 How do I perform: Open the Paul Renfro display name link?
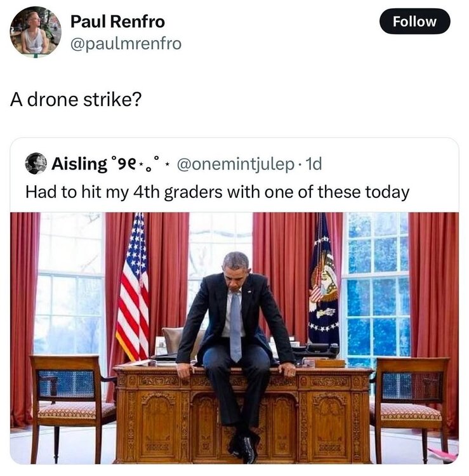tap(117, 22)
